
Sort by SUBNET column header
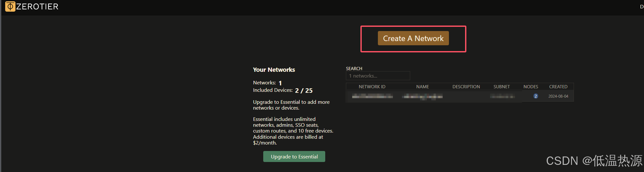pyautogui.click(x=502, y=87)
